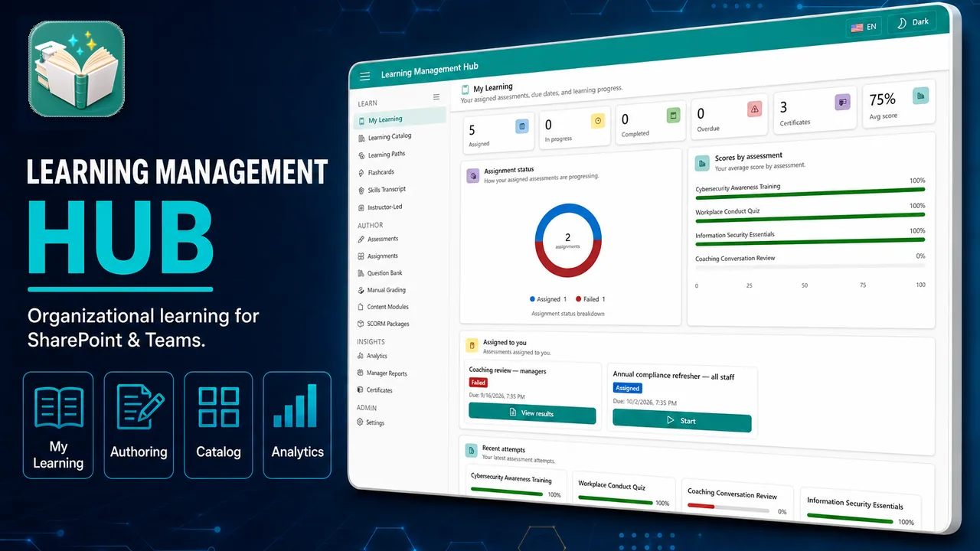
Task: Open Flashcards page
Action: click(x=376, y=172)
